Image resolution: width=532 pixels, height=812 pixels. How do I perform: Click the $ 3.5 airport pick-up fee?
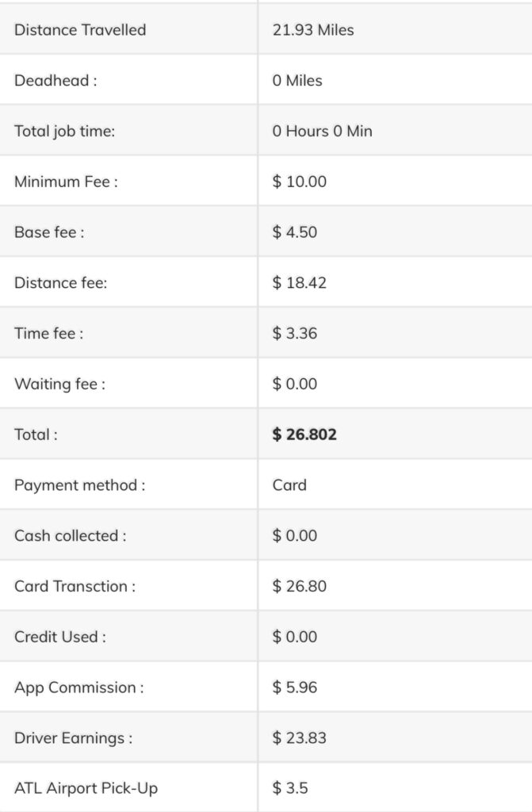pyautogui.click(x=290, y=788)
